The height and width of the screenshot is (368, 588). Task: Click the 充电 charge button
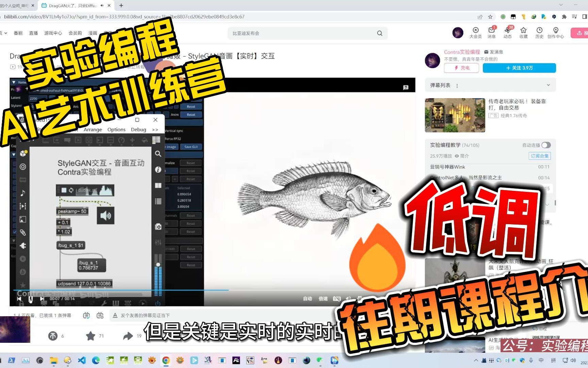pyautogui.click(x=461, y=68)
